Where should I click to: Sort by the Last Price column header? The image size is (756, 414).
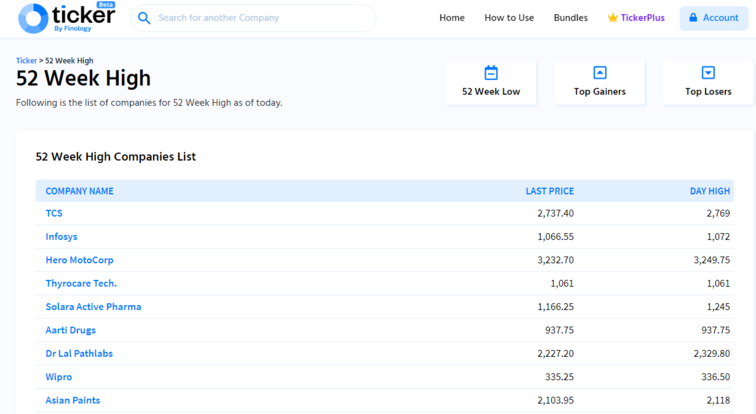(550, 191)
